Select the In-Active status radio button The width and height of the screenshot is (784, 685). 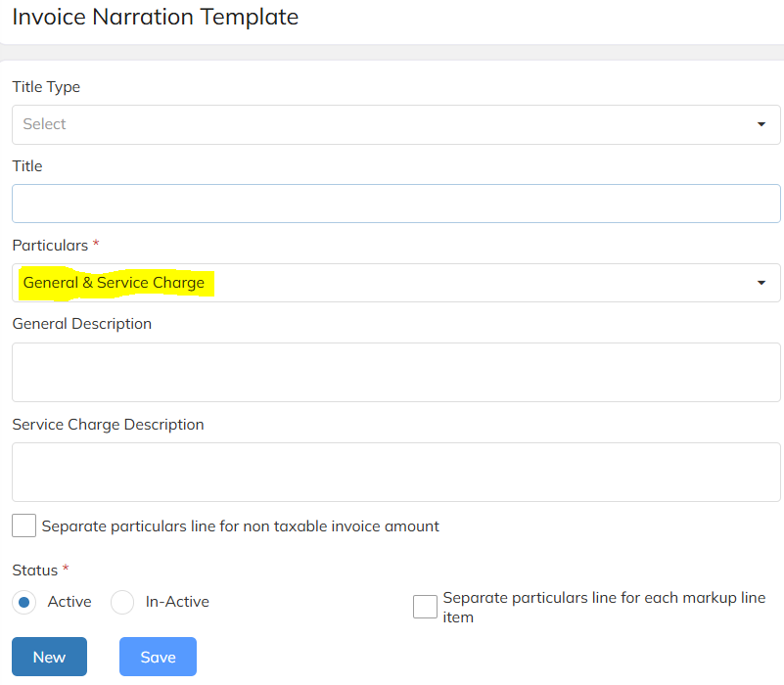(x=122, y=602)
